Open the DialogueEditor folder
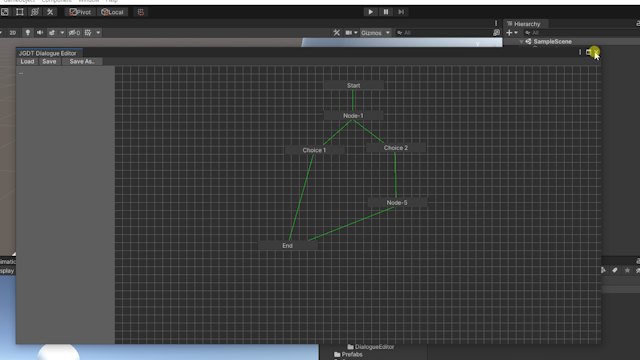 [x=371, y=347]
